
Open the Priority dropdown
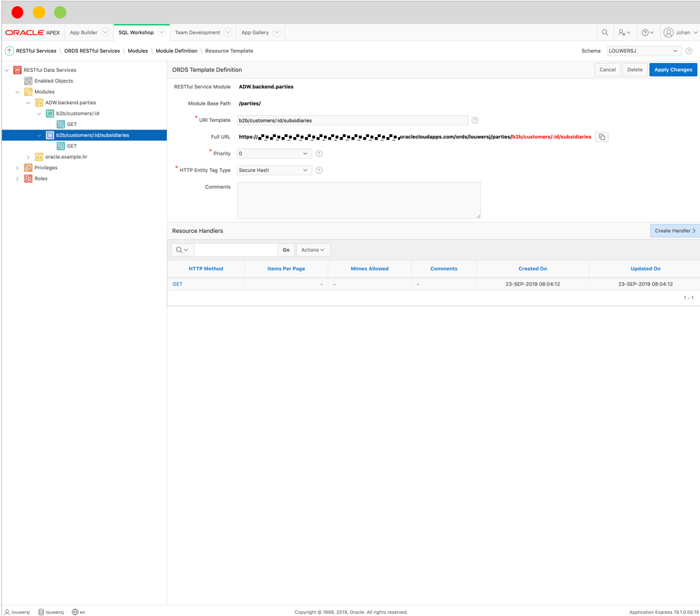274,153
